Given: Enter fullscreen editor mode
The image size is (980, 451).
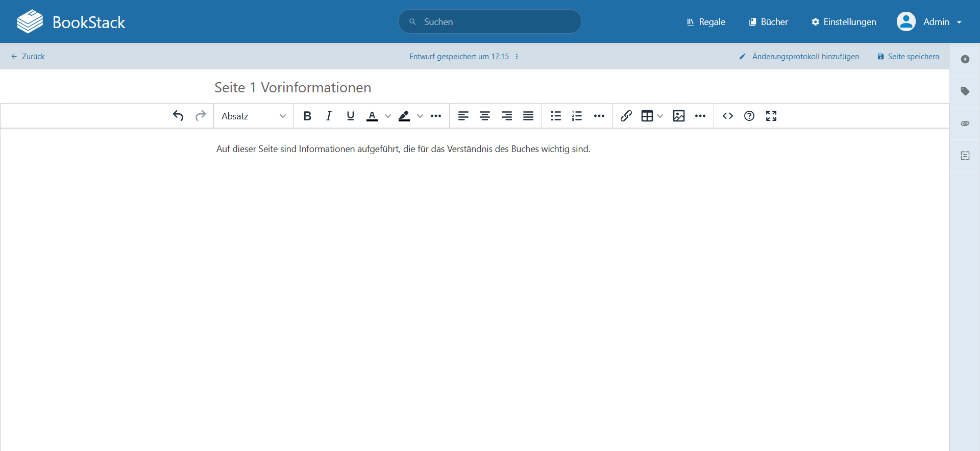Looking at the screenshot, I should pyautogui.click(x=771, y=116).
